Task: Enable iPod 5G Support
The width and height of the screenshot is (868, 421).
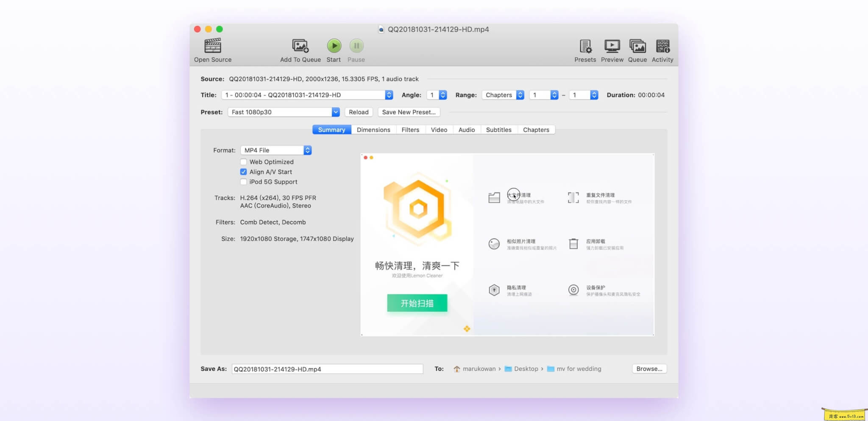Action: [244, 181]
